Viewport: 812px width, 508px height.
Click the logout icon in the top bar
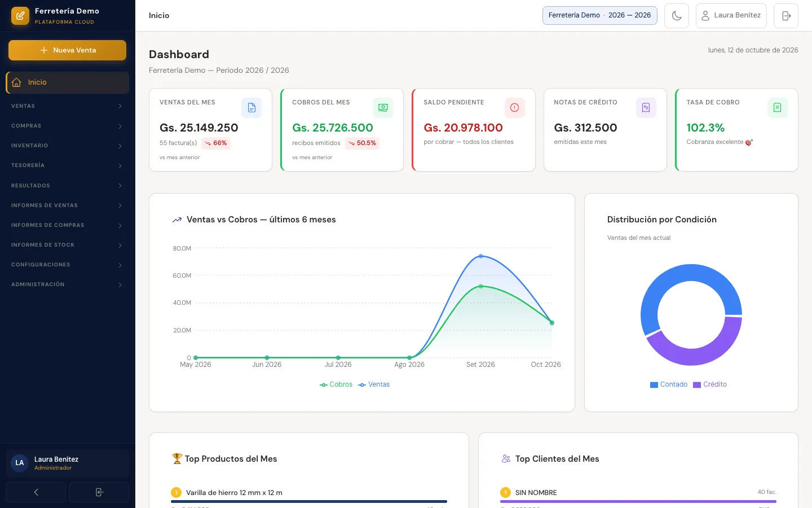point(786,16)
